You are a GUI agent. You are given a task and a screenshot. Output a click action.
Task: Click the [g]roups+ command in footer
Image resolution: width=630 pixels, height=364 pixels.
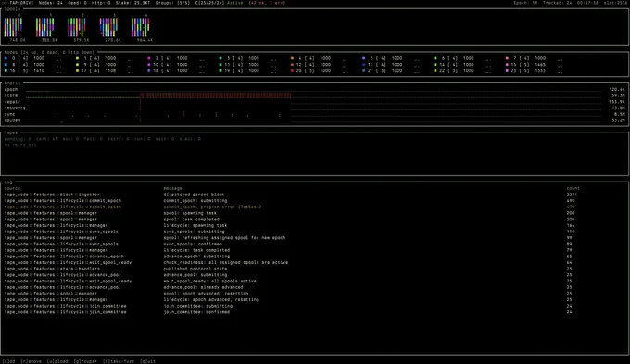[86, 361]
